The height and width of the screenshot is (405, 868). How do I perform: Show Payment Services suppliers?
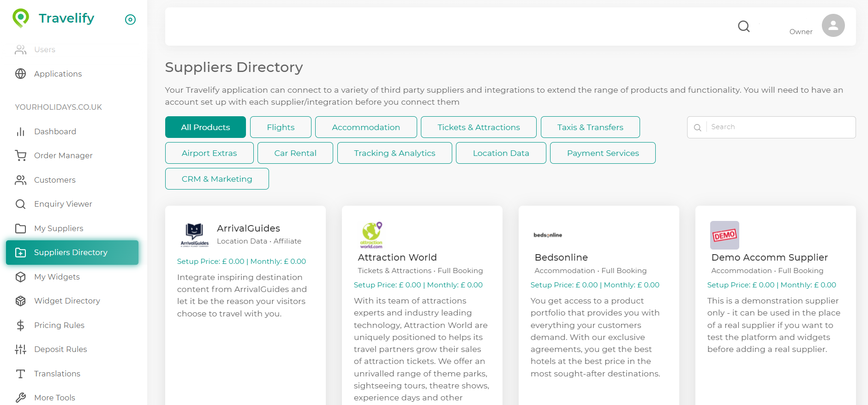point(603,153)
